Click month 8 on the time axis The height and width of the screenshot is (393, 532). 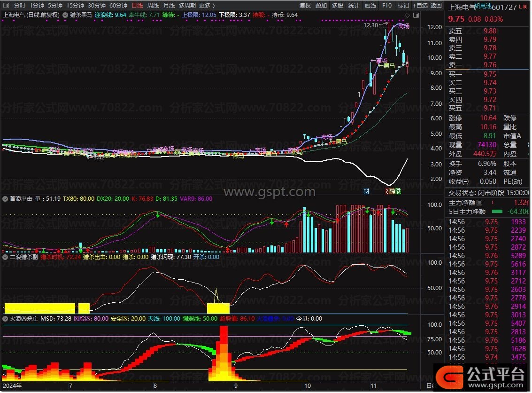155,386
